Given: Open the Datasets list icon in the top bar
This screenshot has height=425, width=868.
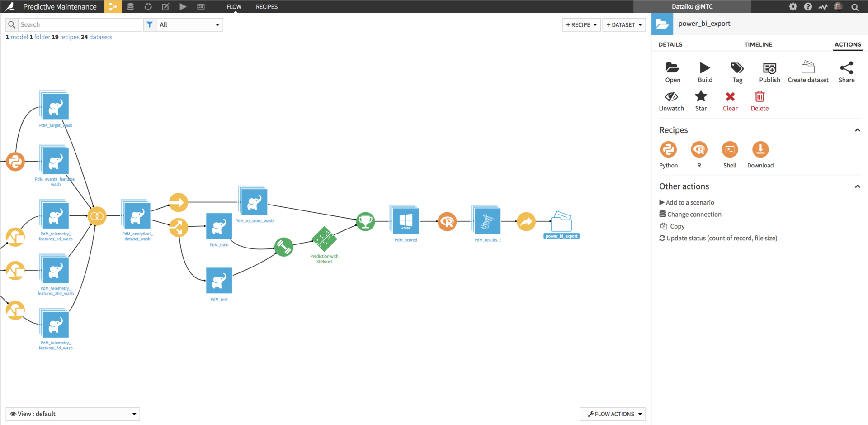Looking at the screenshot, I should 131,7.
